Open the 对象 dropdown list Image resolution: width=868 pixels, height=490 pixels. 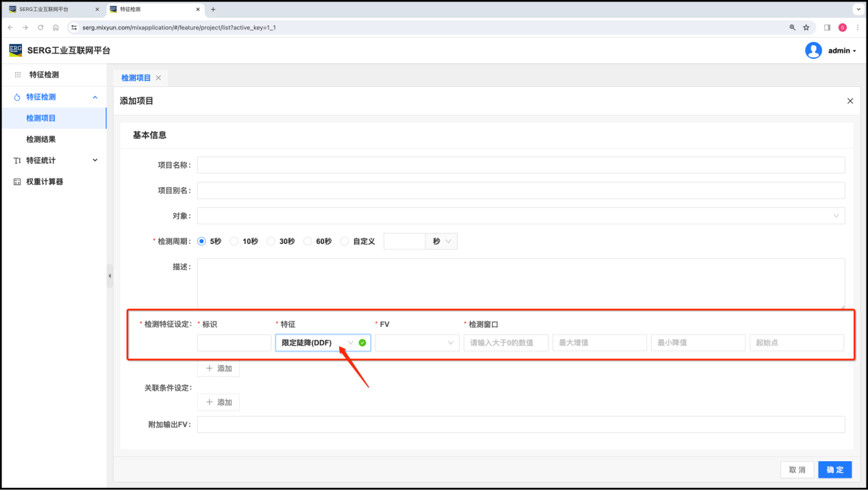pos(521,216)
